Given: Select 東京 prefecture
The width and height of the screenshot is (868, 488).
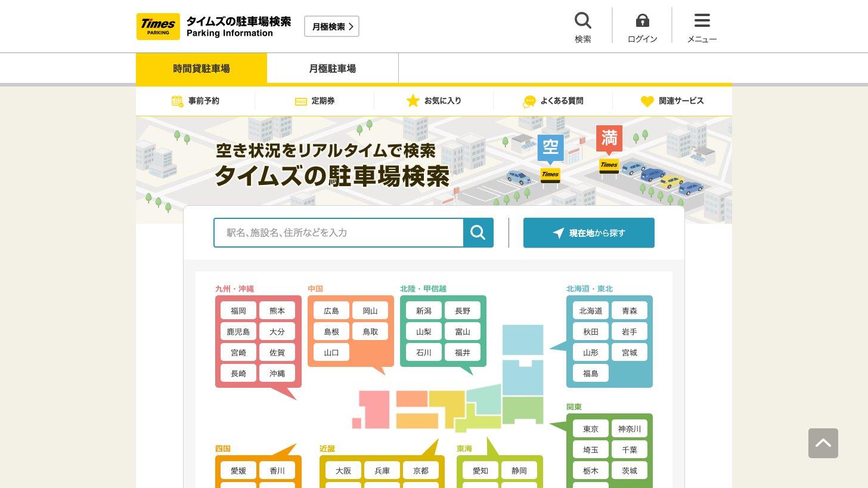Looking at the screenshot, I should 591,429.
